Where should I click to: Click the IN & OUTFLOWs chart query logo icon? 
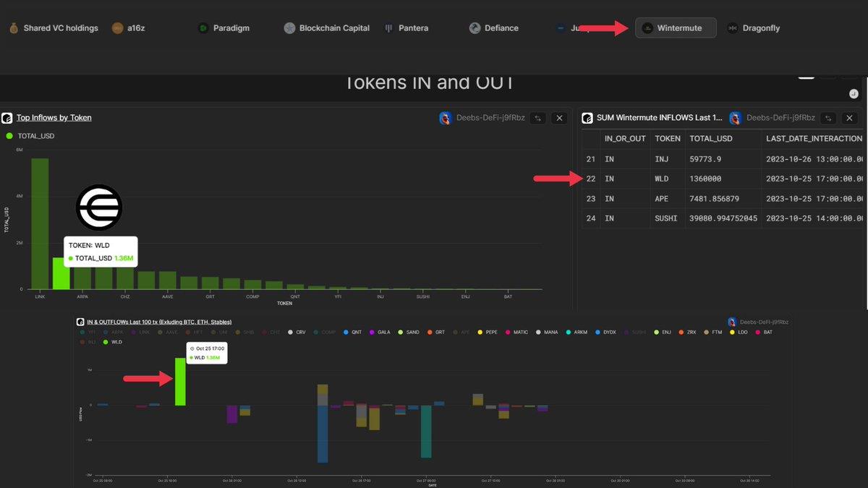click(x=80, y=322)
